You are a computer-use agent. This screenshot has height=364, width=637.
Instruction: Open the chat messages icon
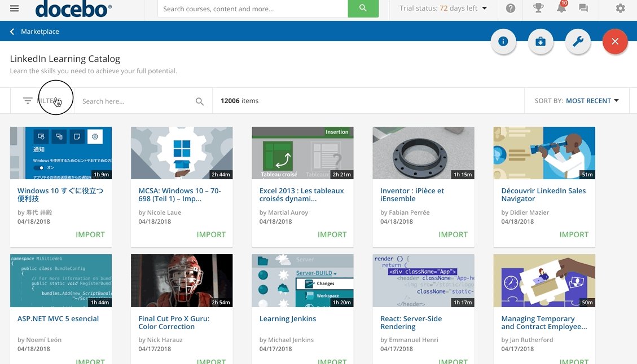(583, 8)
